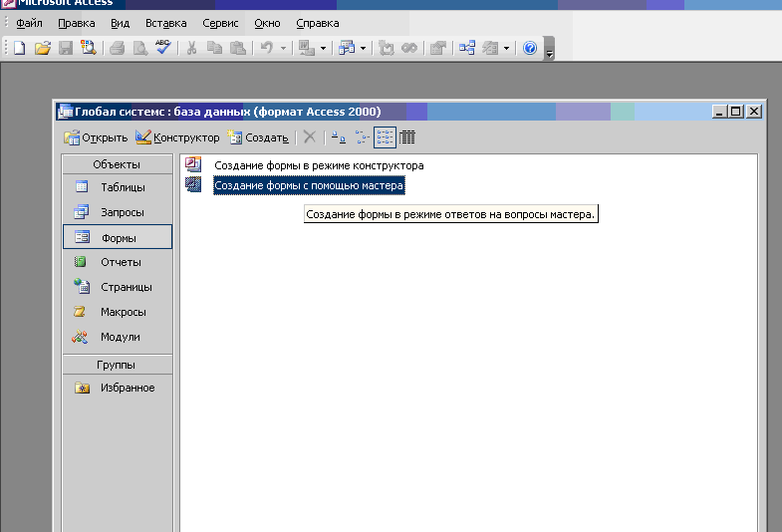Screen dimensions: 782x532
Task: Click the Undo arrow icon
Action: [x=267, y=48]
